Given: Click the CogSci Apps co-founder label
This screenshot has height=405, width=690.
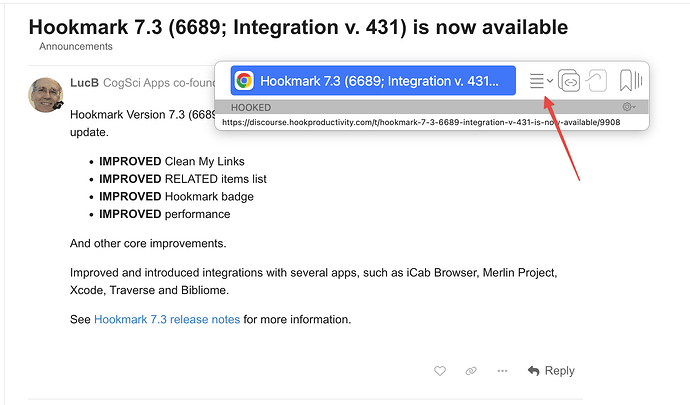Looking at the screenshot, I should pos(158,83).
